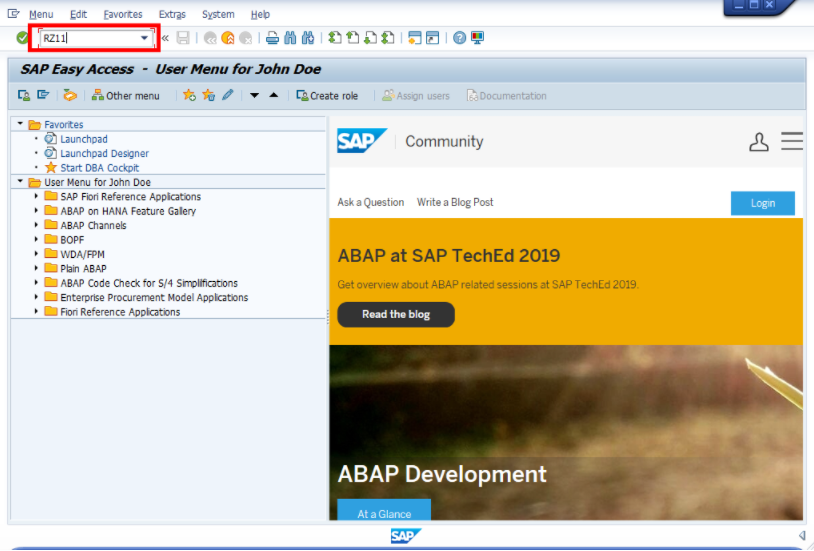This screenshot has height=551, width=814.
Task: Click the User Menu icon
Action: click(24, 96)
